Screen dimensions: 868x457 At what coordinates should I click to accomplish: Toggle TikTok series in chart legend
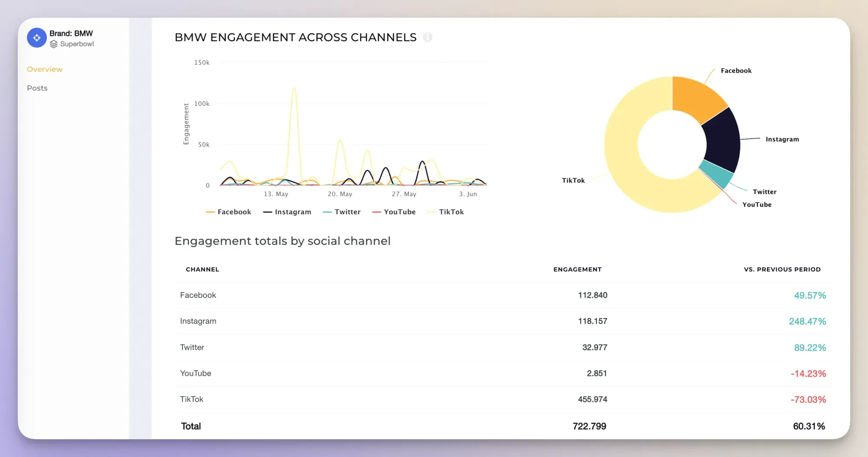[x=446, y=212]
